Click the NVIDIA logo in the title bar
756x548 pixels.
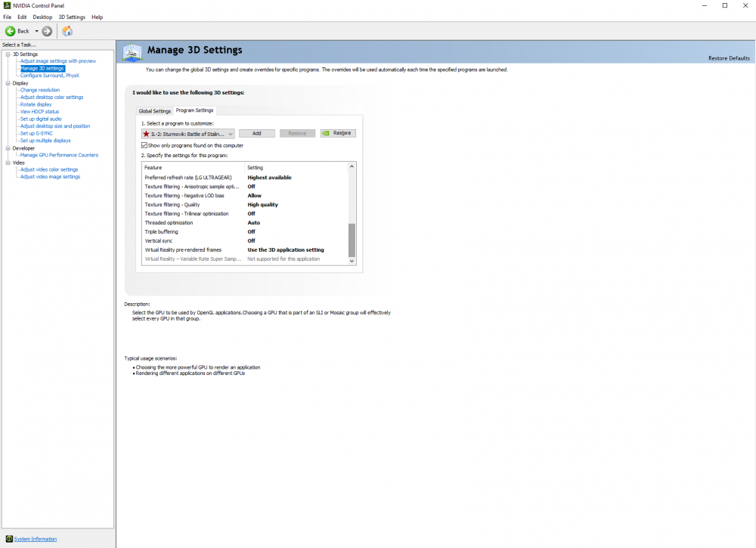[x=6, y=5]
